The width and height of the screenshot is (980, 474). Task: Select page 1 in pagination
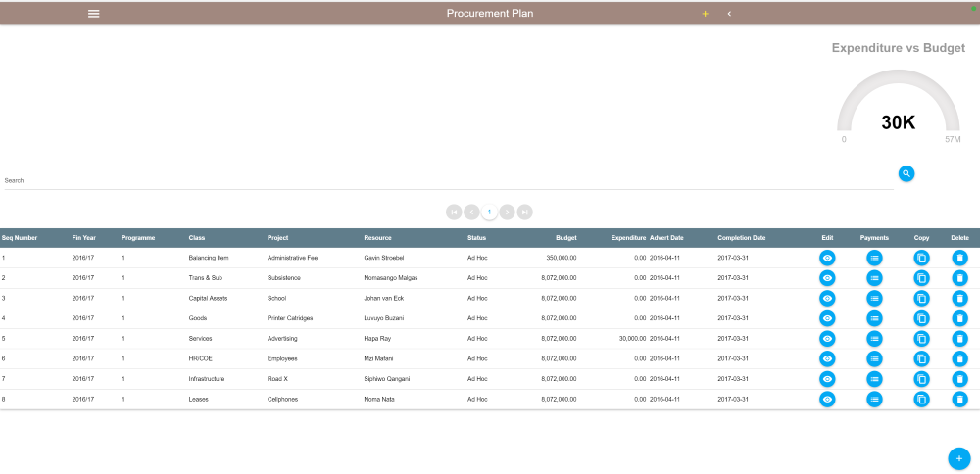pyautogui.click(x=489, y=213)
